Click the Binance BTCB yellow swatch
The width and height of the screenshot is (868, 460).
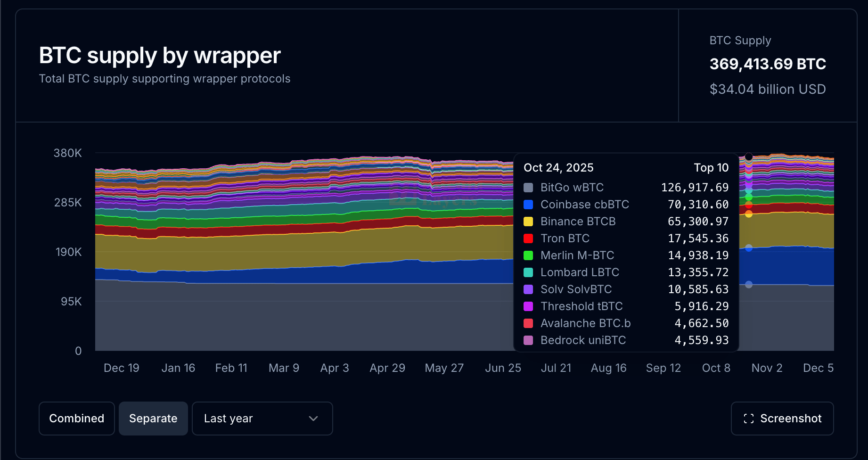(x=528, y=222)
